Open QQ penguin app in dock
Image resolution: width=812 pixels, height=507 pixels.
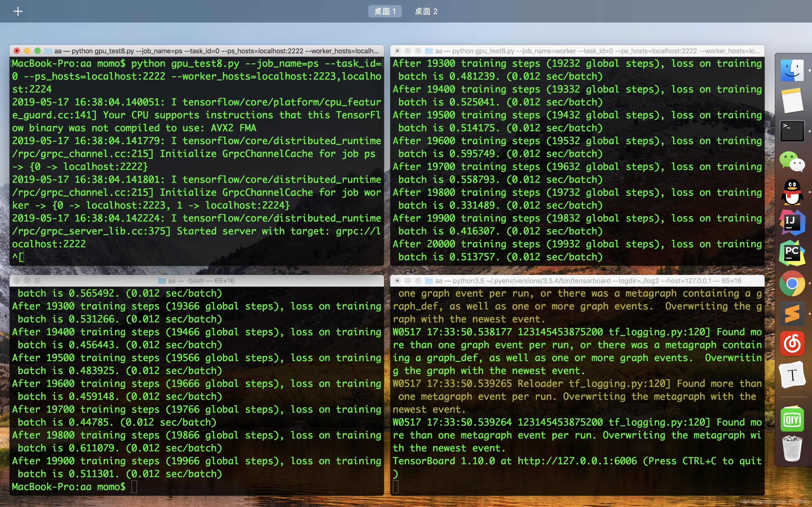(792, 192)
